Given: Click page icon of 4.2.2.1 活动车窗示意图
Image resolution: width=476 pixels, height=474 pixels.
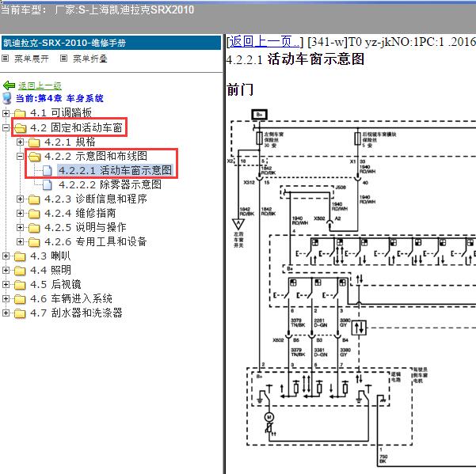Looking at the screenshot, I should point(47,170).
